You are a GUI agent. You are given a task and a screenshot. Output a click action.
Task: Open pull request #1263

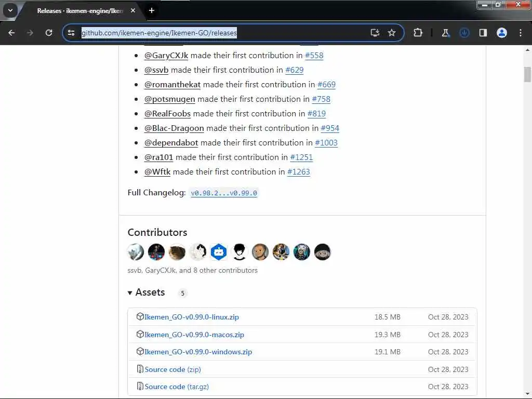(x=299, y=172)
